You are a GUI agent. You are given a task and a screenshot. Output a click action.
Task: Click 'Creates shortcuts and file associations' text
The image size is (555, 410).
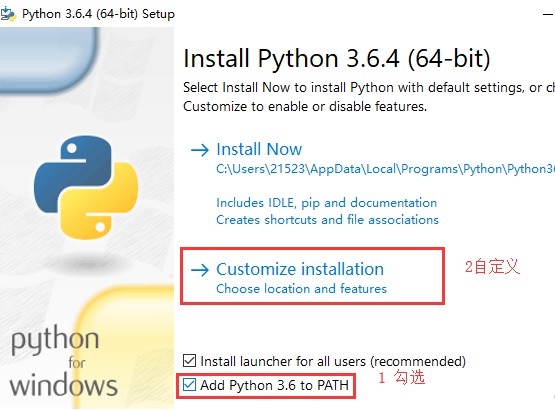327,220
